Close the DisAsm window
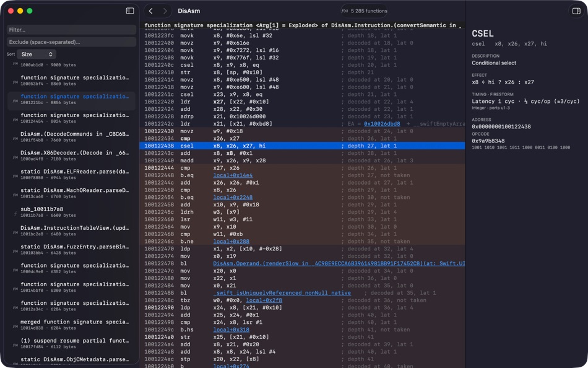588x368 pixels. pos(11,11)
